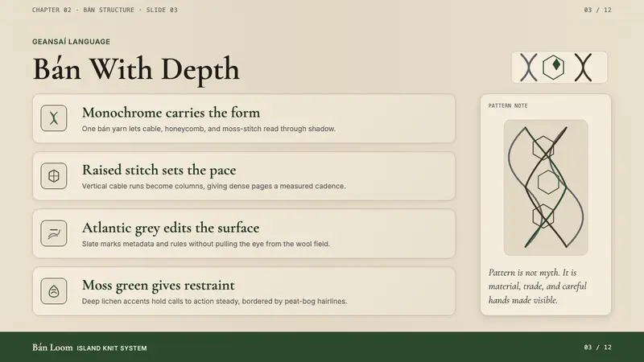Click the 'Bán With Depth' slide title

(136, 69)
